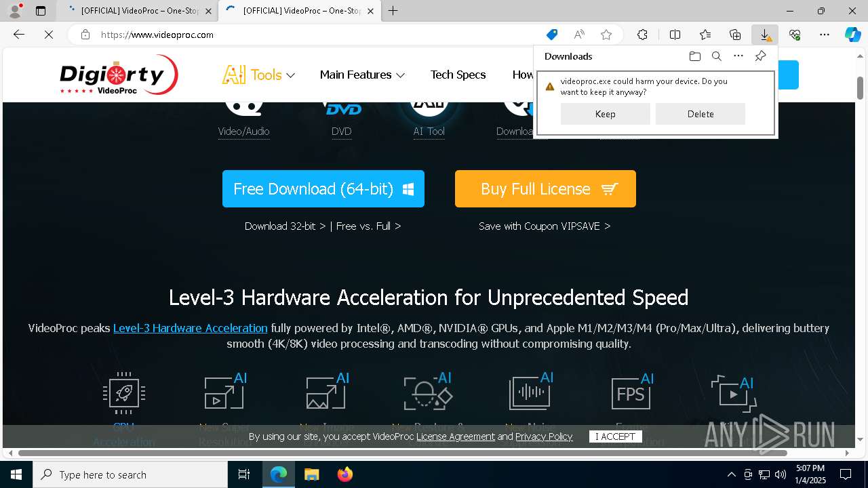Keep the videoproc.exe download
Image resolution: width=868 pixels, height=488 pixels.
[605, 114]
